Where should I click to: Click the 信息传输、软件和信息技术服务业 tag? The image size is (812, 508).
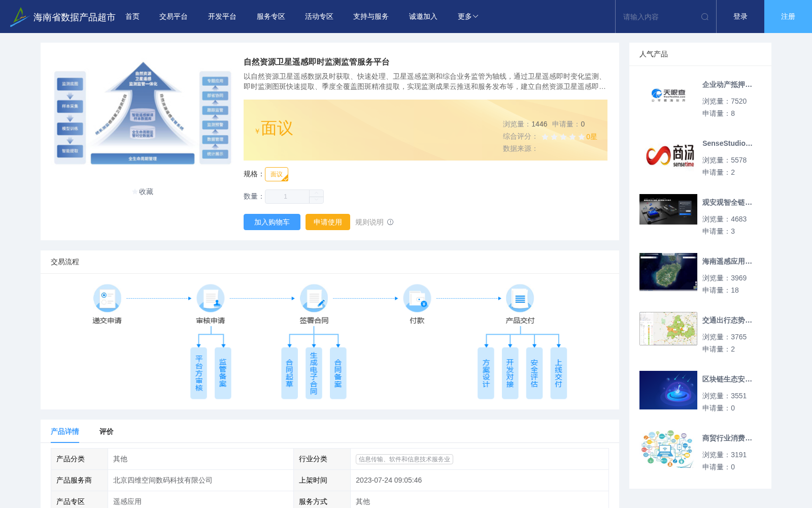pos(404,459)
